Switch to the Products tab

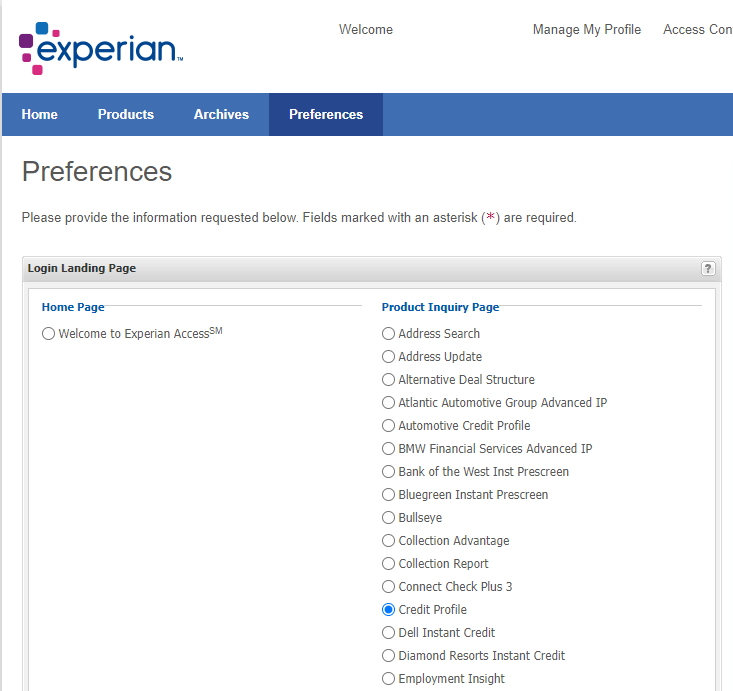point(126,114)
